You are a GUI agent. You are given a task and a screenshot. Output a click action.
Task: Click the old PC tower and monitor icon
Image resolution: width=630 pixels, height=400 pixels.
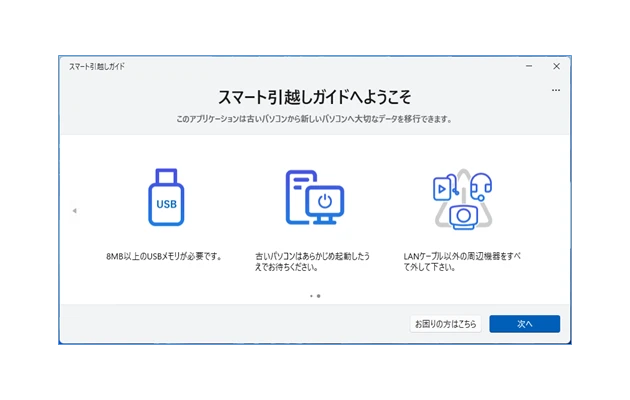coord(314,198)
